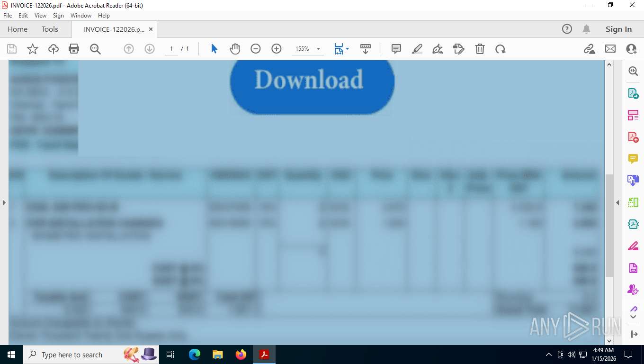Activate the hand pan tool
644x364 pixels.
235,49
